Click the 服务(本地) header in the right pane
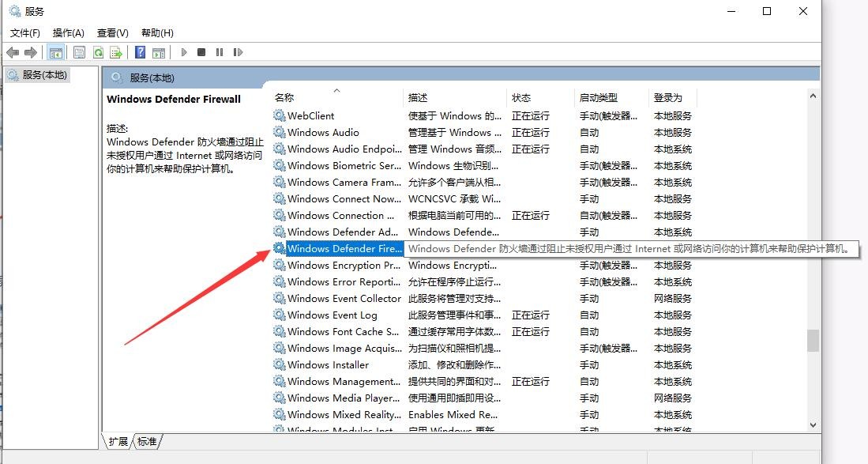 [152, 78]
